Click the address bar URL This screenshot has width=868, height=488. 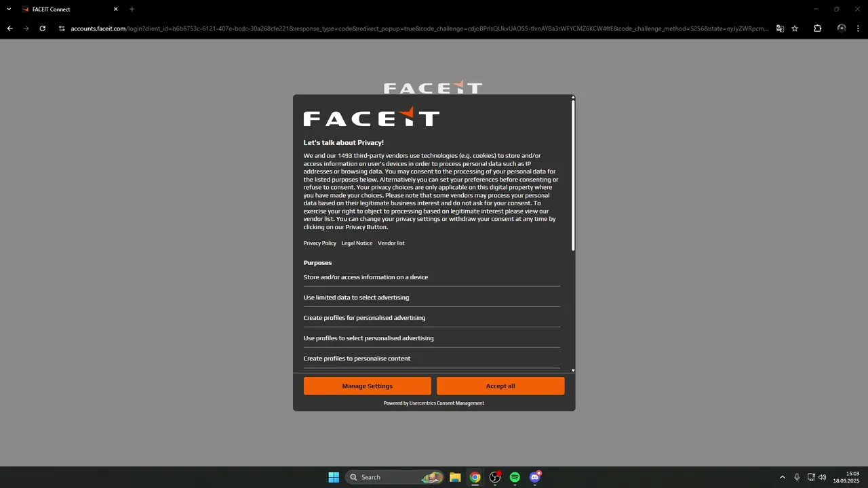point(419,28)
